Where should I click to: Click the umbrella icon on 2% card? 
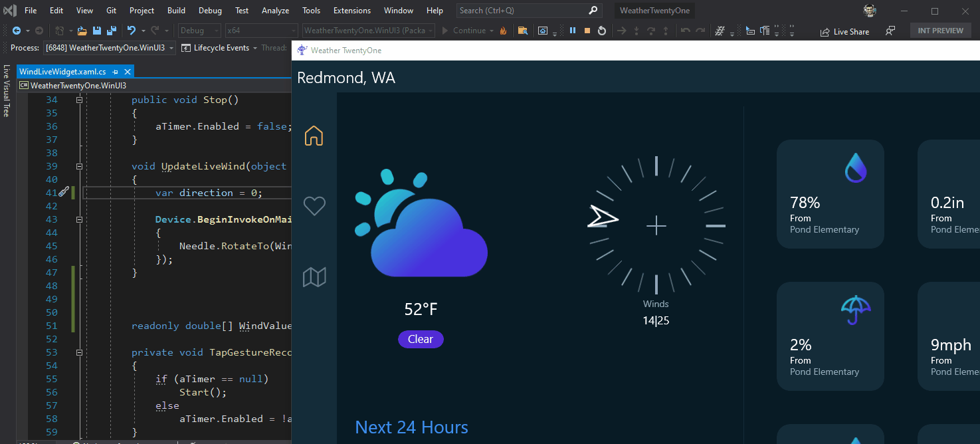tap(856, 310)
